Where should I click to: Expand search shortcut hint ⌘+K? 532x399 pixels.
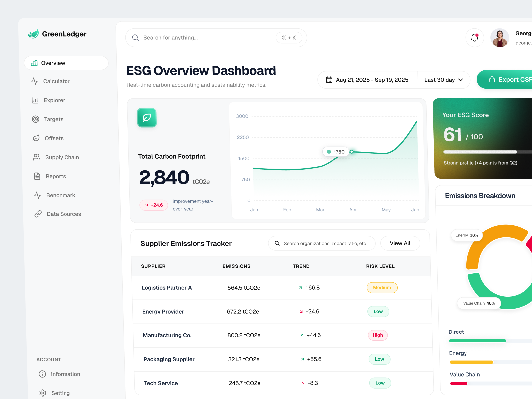click(x=288, y=37)
